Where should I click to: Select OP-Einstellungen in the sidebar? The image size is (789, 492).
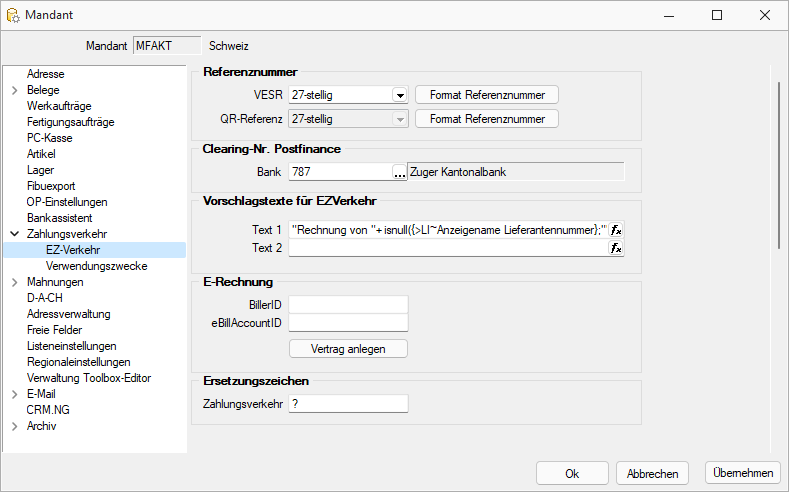pyautogui.click(x=67, y=202)
